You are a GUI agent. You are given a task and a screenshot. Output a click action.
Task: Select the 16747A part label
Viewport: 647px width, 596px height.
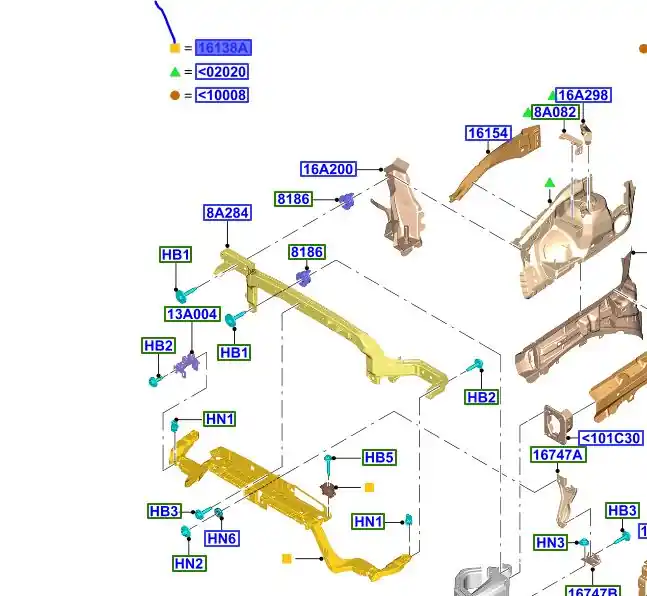[558, 455]
